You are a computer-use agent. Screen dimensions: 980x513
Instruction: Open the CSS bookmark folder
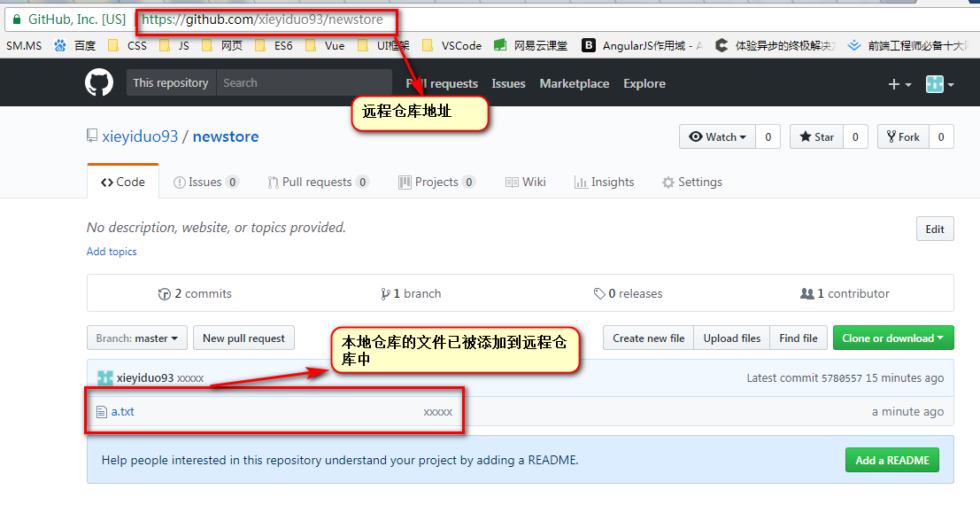click(127, 46)
